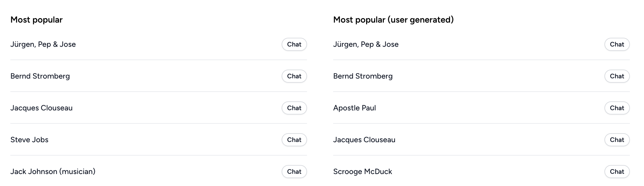Open a chat with Scrooge McDuck

click(x=617, y=172)
